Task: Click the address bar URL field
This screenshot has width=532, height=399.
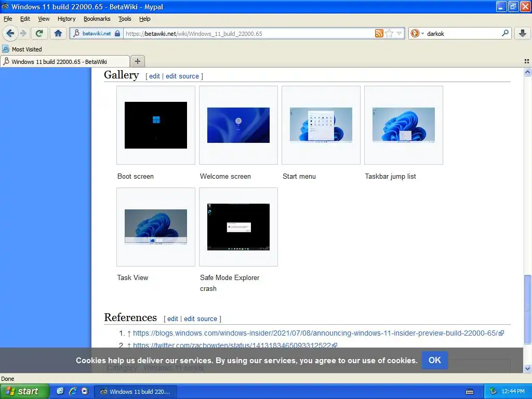Action: click(249, 33)
